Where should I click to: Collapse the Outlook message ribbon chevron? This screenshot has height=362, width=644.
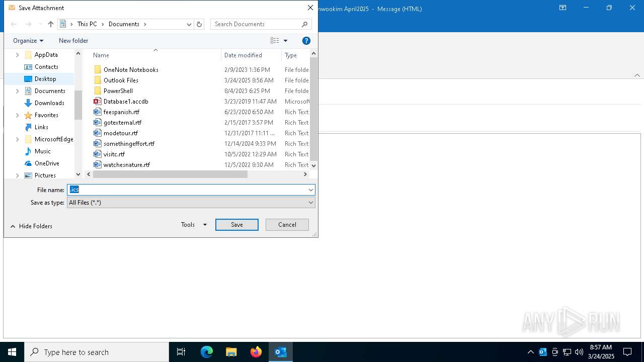(637, 75)
